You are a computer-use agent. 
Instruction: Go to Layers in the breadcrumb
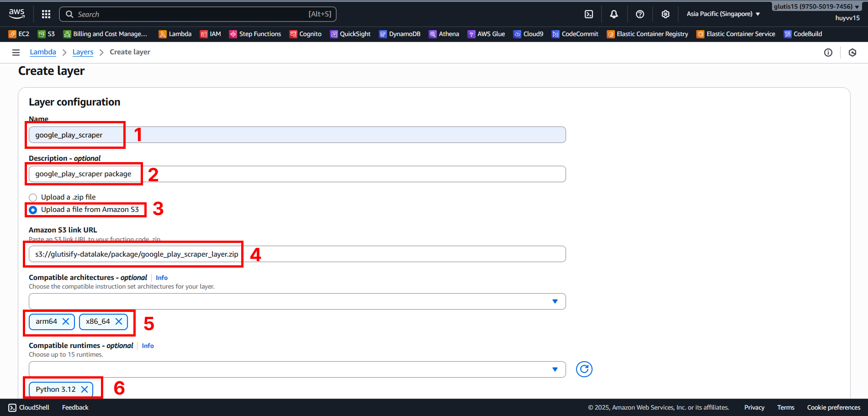click(x=83, y=52)
